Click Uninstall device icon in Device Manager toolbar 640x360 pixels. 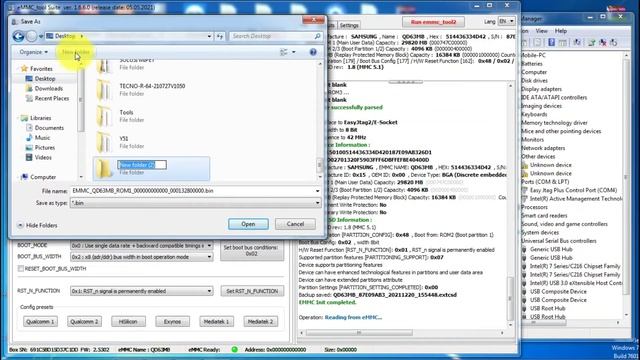coord(603,42)
